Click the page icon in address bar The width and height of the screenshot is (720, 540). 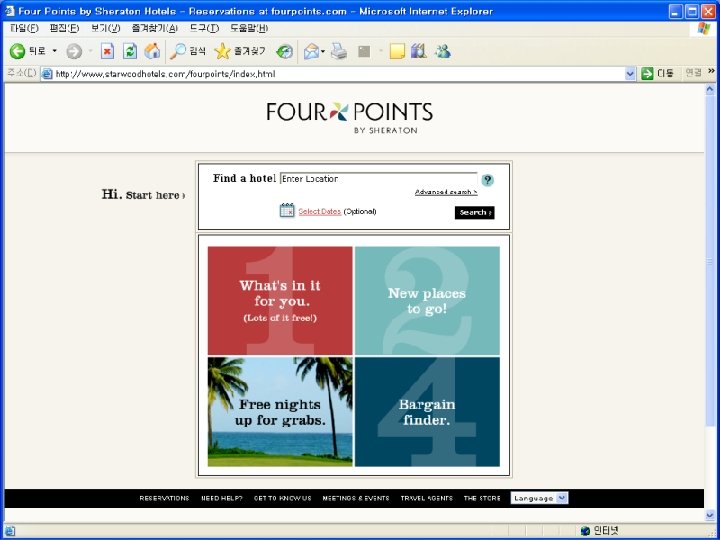point(47,74)
